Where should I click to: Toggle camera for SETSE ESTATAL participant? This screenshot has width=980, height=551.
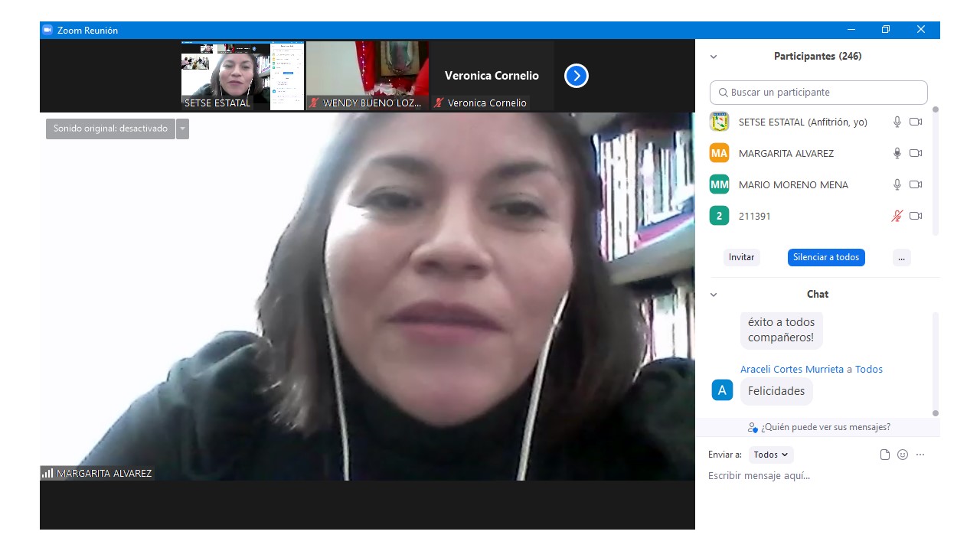[916, 122]
